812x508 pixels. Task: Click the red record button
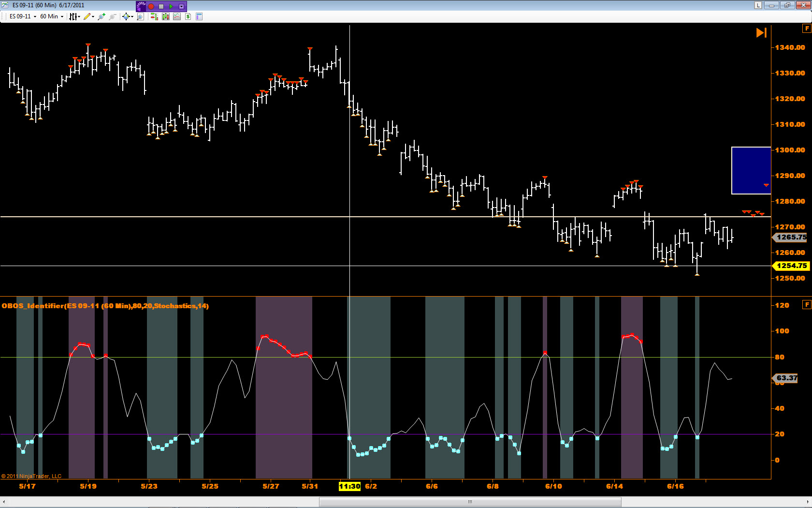pyautogui.click(x=151, y=6)
